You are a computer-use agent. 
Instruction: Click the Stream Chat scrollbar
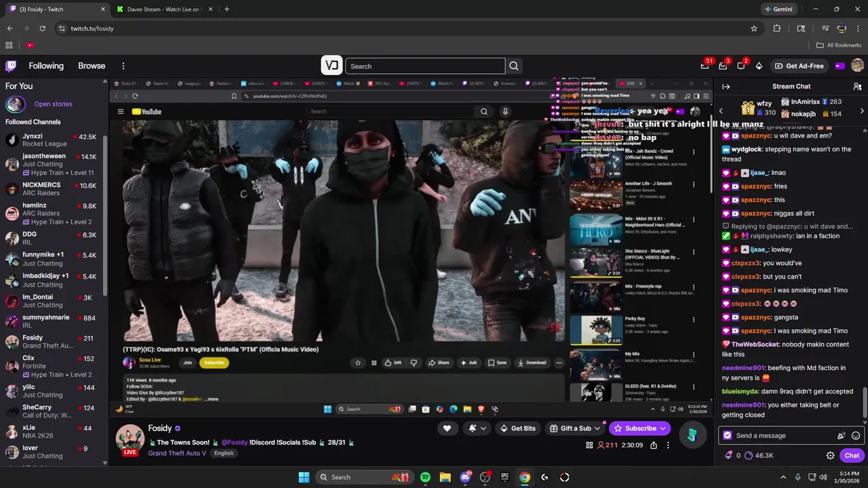click(865, 403)
